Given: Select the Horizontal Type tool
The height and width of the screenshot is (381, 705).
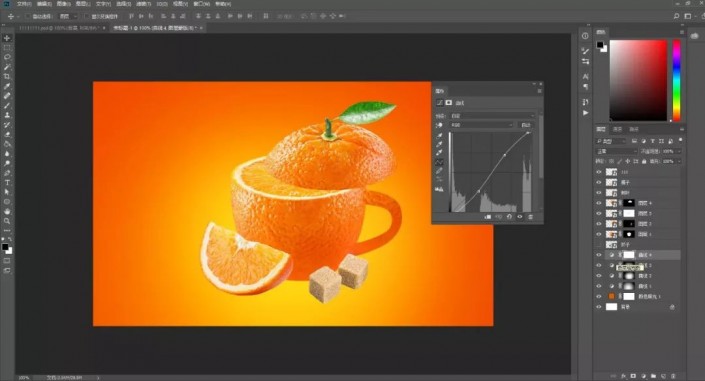Looking at the screenshot, I should 7,183.
